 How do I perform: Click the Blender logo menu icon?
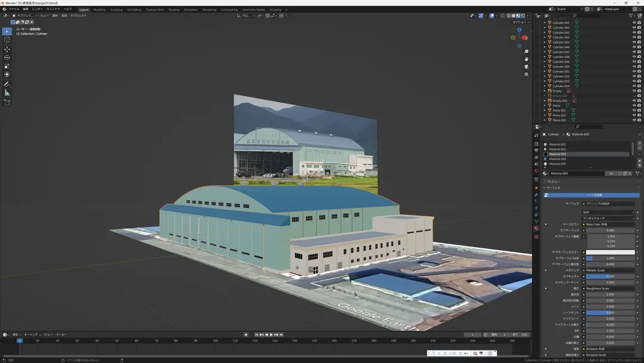pos(4,9)
